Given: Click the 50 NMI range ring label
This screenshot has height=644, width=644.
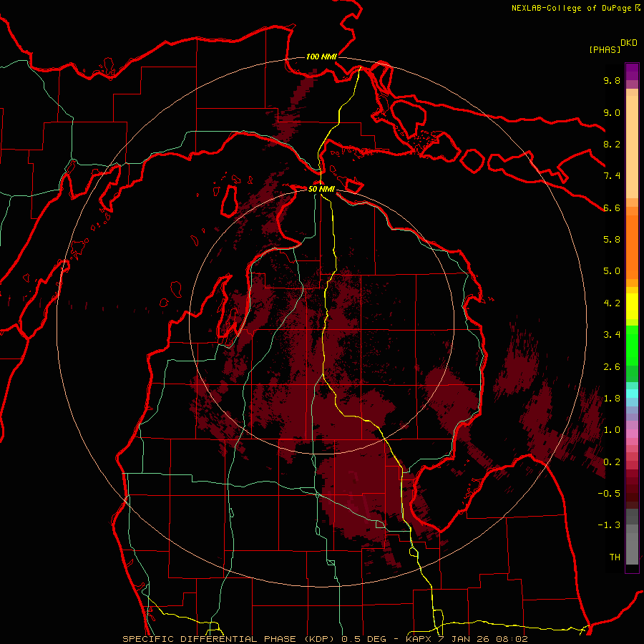Looking at the screenshot, I should 321,190.
